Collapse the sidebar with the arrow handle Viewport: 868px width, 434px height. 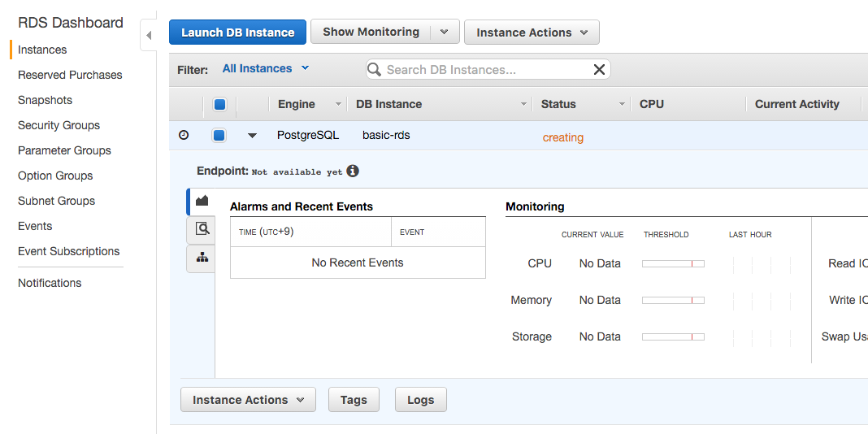click(149, 36)
